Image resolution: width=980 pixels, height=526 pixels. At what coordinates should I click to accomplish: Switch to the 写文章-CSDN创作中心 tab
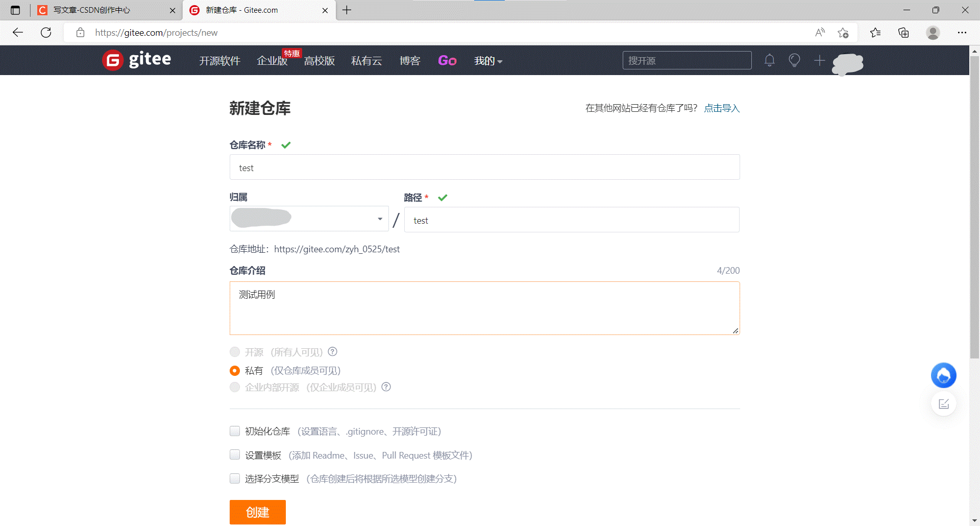click(107, 10)
